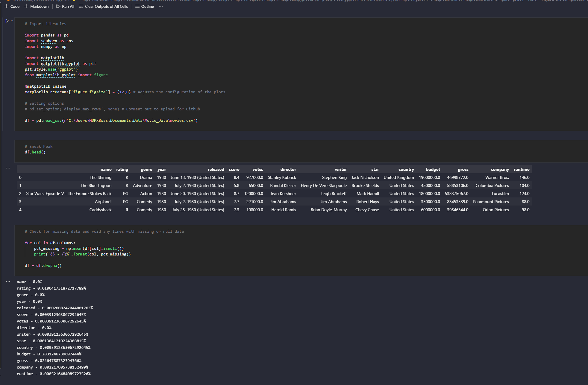Click the 'gross' column header
Screen dimensions: 588x385
point(463,169)
